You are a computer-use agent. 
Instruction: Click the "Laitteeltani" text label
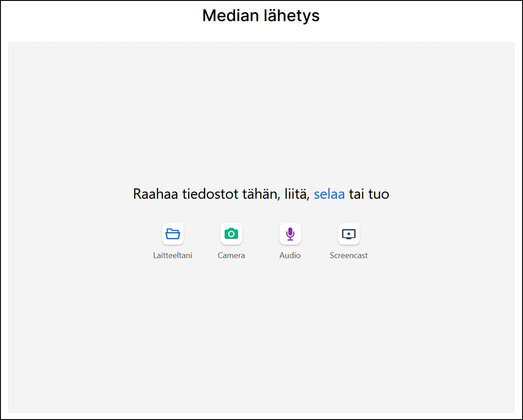173,255
